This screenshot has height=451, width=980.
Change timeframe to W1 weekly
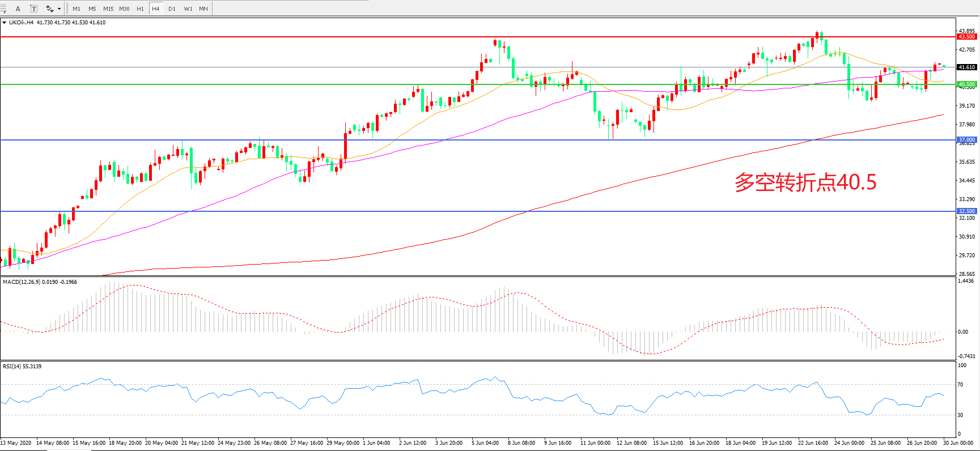pyautogui.click(x=188, y=8)
